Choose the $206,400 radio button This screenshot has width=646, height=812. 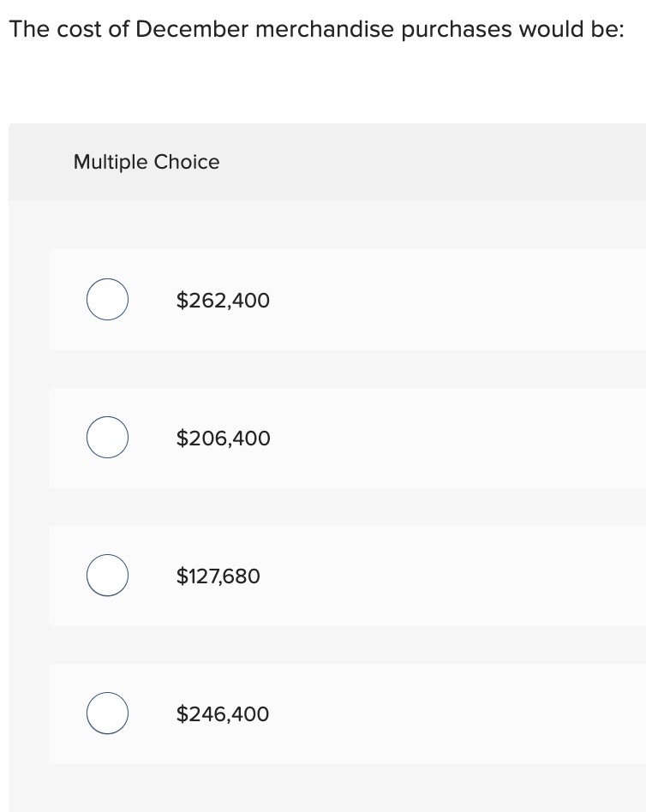click(x=107, y=438)
